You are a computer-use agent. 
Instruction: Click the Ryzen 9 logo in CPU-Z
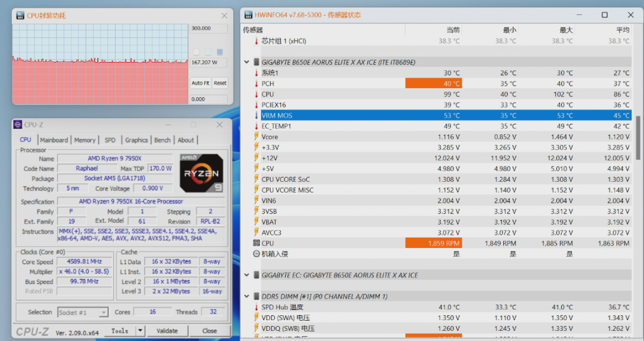tap(202, 173)
